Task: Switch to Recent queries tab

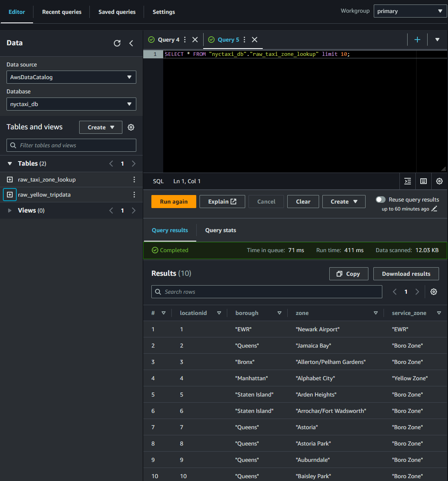Action: 62,12
